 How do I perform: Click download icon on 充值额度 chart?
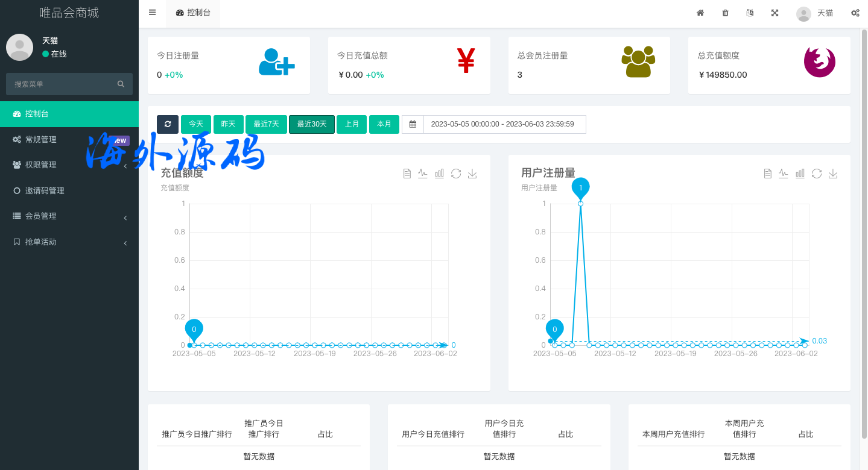[472, 174]
